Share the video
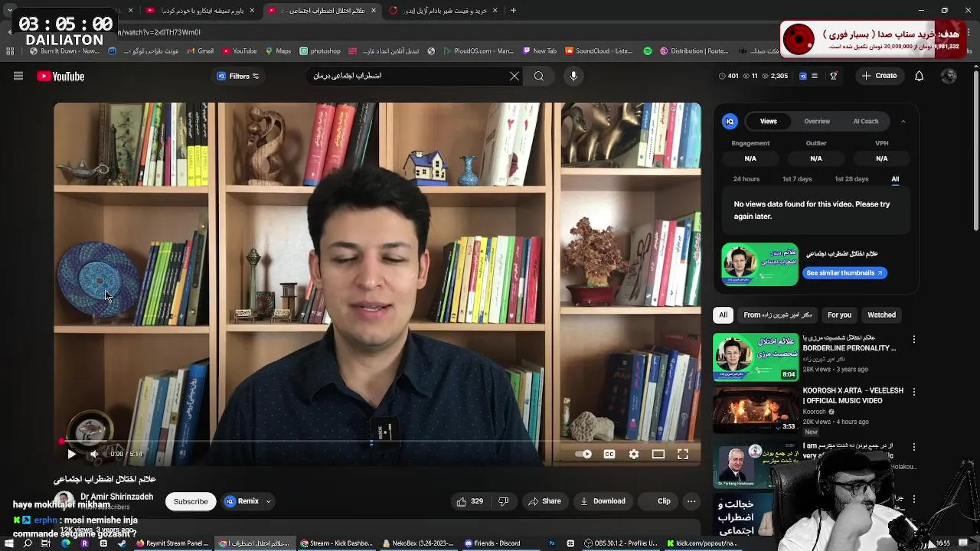Image resolution: width=980 pixels, height=551 pixels. (x=544, y=501)
